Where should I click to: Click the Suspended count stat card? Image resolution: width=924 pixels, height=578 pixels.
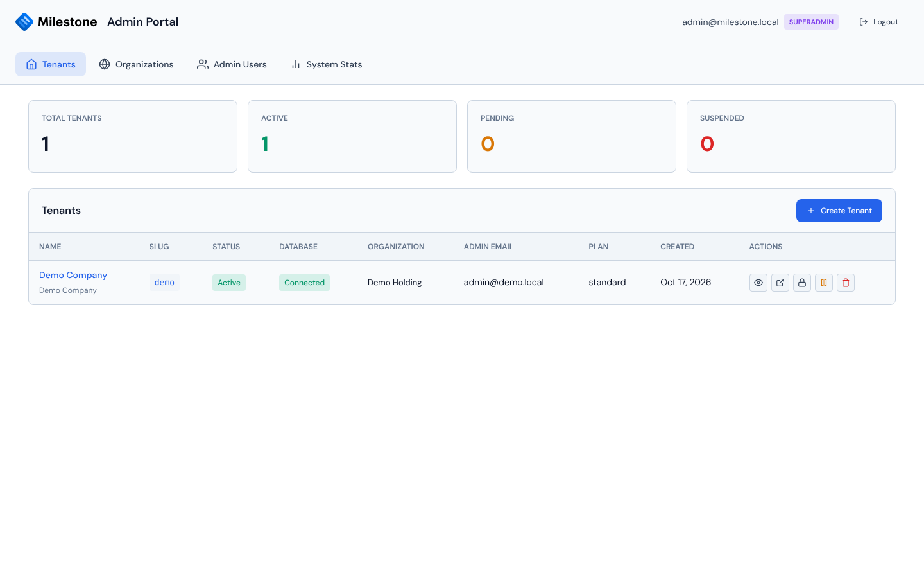click(791, 136)
